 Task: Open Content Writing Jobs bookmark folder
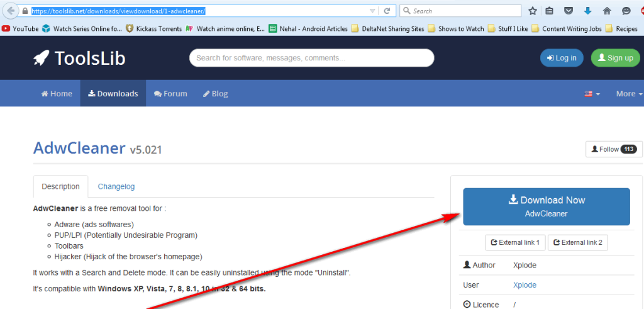pyautogui.click(x=567, y=29)
